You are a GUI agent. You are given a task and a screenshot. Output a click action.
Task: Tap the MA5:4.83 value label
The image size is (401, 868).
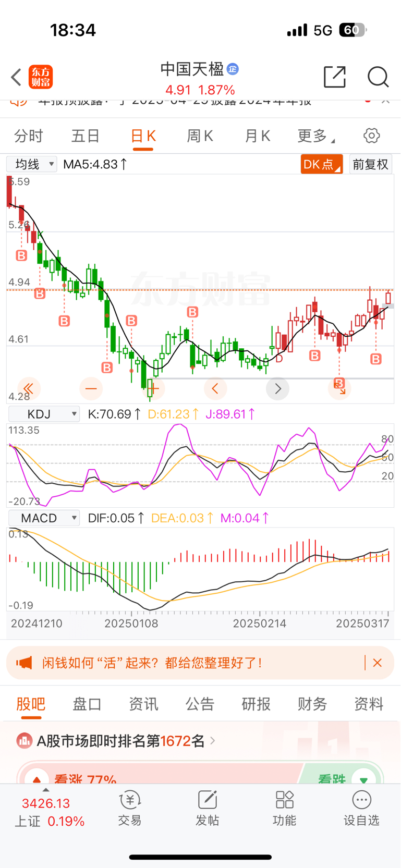[95, 164]
